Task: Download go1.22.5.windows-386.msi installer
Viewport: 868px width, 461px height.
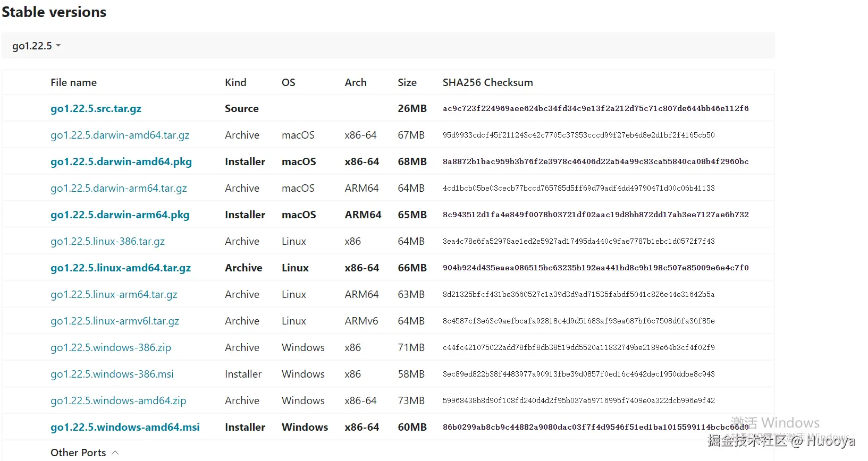Action: click(x=112, y=374)
